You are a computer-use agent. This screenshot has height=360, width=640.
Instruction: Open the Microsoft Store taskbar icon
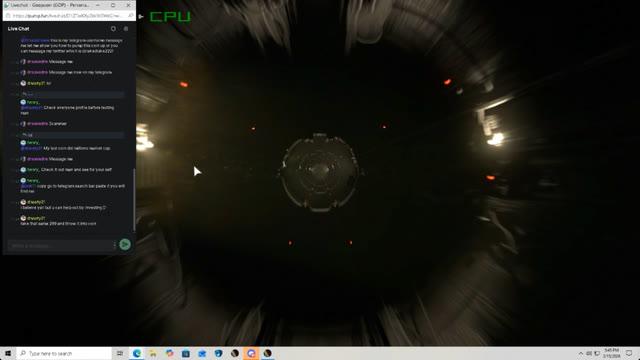186,353
